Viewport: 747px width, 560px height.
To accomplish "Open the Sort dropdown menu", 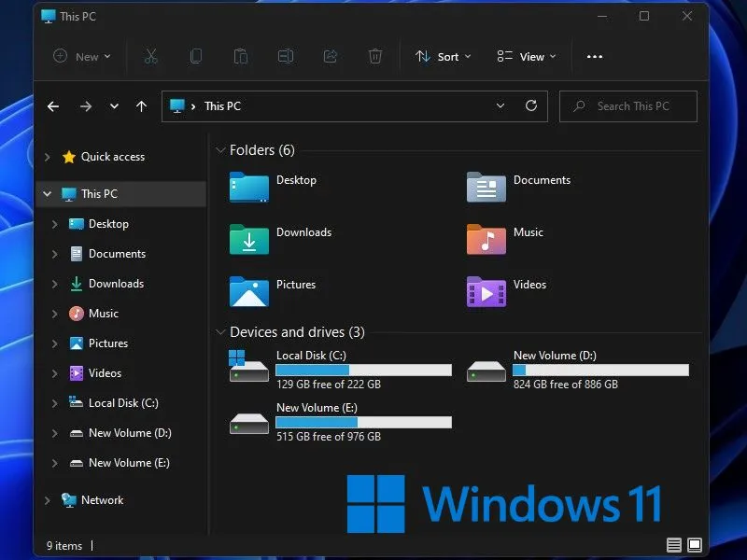I will coord(443,56).
